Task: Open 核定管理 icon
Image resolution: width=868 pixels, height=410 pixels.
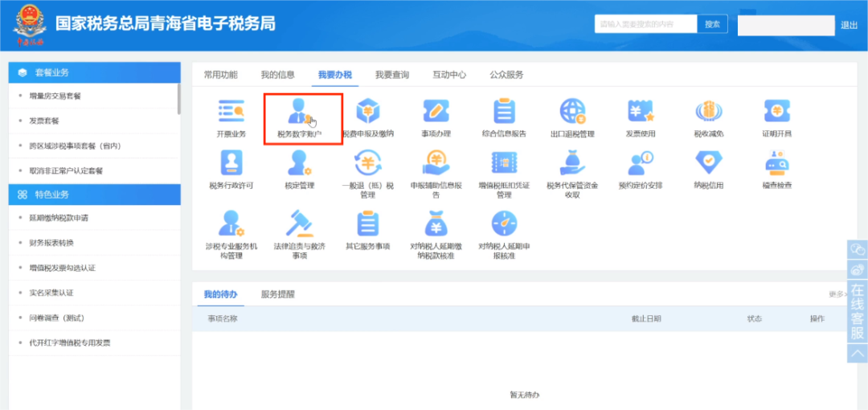Action: [x=300, y=163]
